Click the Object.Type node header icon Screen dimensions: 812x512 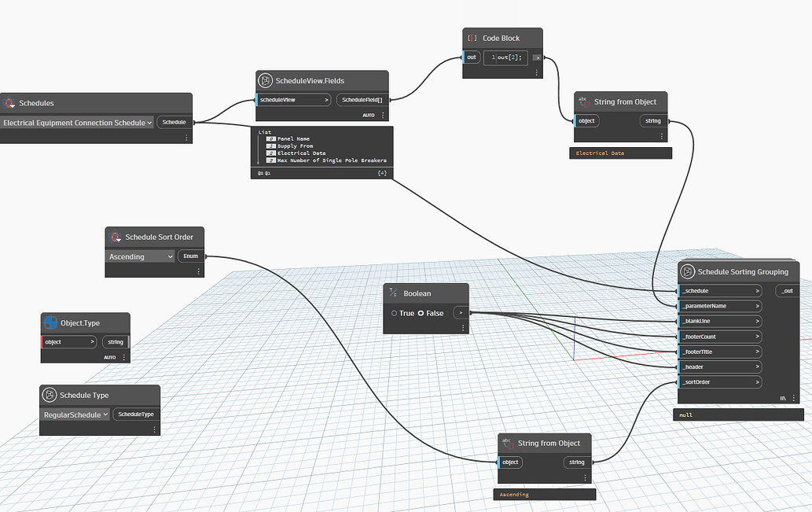tap(50, 322)
